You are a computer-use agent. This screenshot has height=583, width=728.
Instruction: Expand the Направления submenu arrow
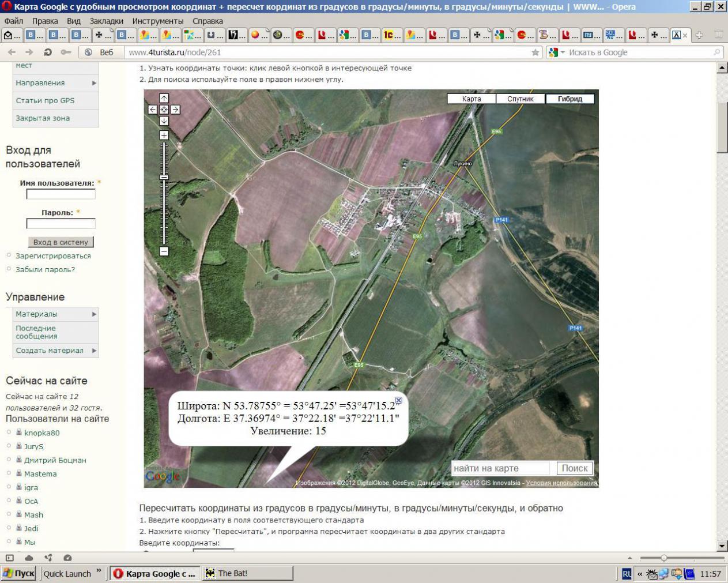point(94,83)
